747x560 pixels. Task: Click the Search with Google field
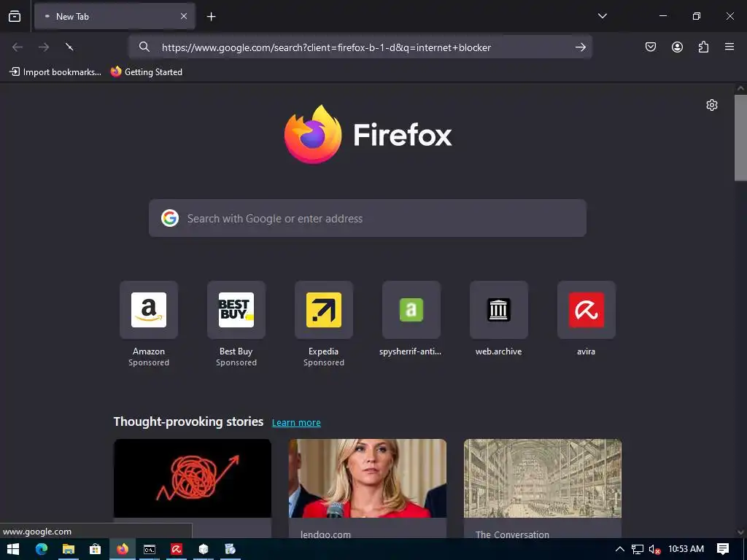[368, 218]
